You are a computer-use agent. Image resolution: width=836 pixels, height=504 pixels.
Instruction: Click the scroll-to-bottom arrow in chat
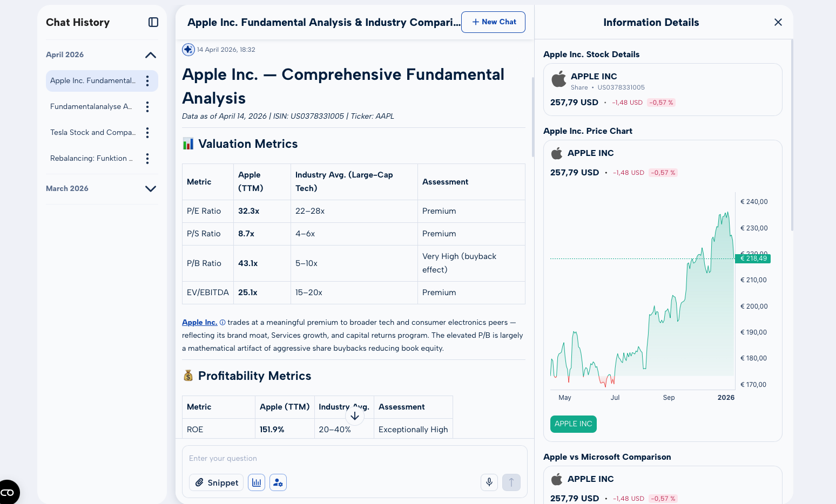(355, 416)
